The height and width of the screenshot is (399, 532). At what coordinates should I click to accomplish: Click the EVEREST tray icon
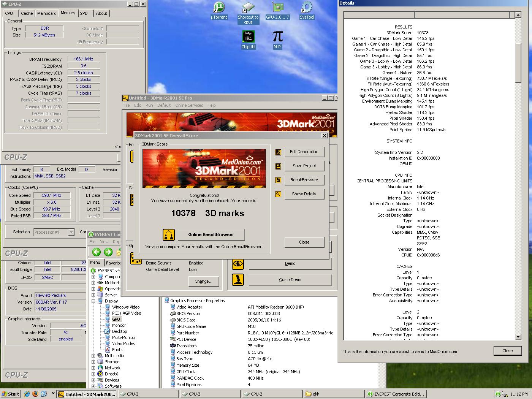(x=498, y=394)
